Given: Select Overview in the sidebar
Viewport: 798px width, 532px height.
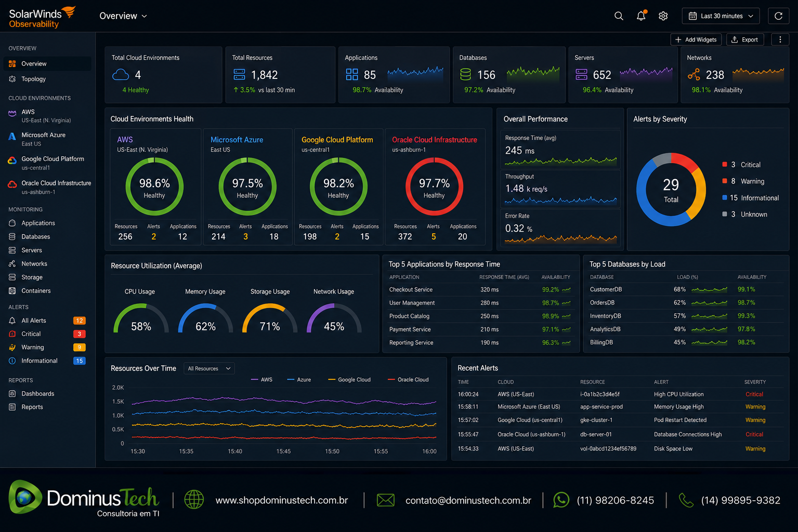Looking at the screenshot, I should pyautogui.click(x=47, y=64).
